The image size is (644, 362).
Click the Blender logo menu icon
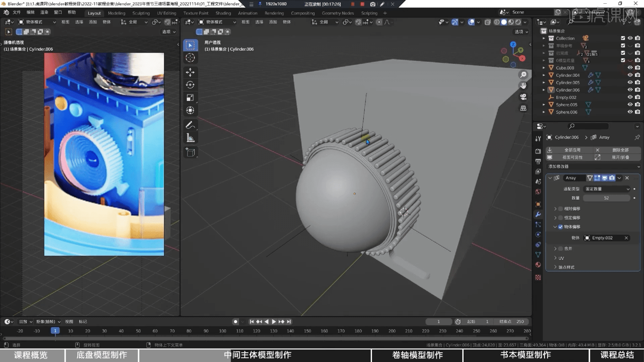coord(6,12)
